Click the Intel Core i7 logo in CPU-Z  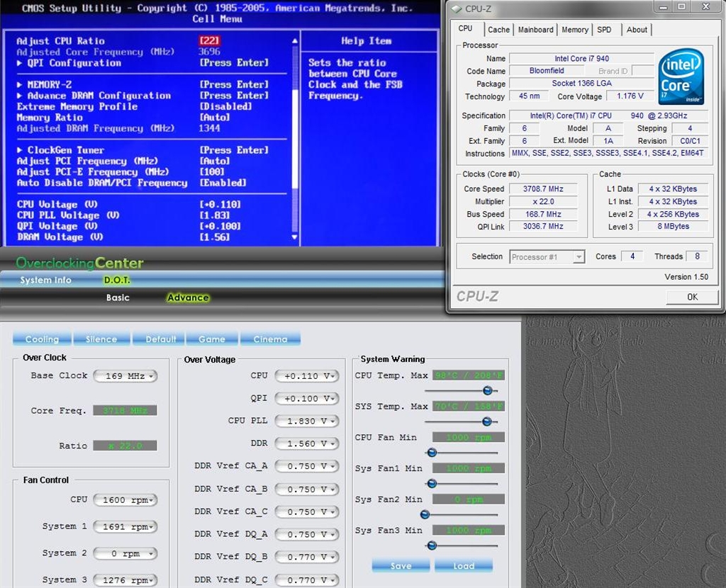(x=681, y=77)
